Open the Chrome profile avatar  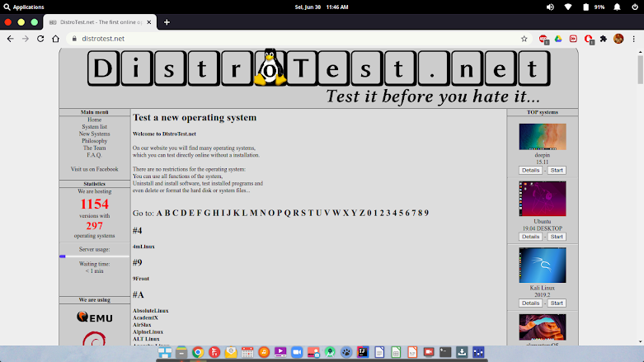618,39
